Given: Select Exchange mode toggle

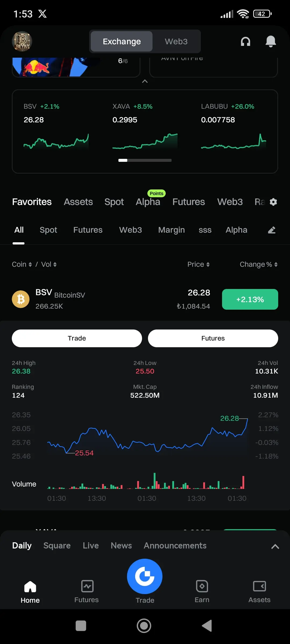Looking at the screenshot, I should point(122,41).
